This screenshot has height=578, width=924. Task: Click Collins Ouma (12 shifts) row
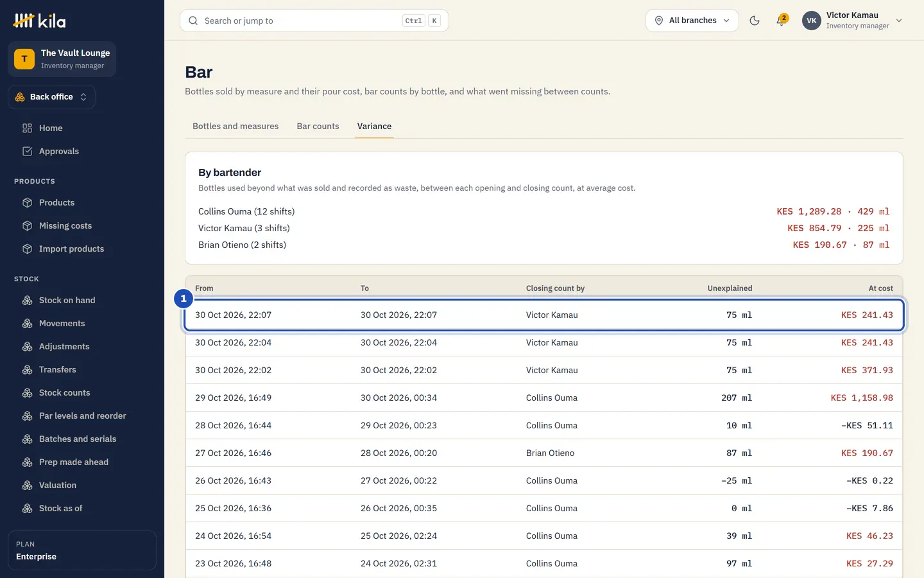pyautogui.click(x=543, y=211)
